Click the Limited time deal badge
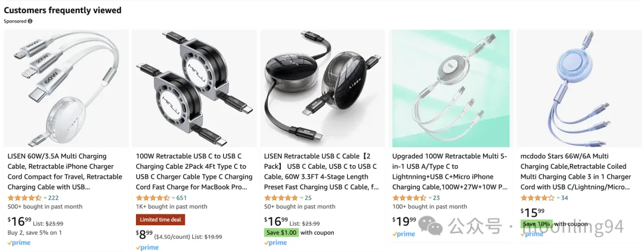The image size is (644, 252). pyautogui.click(x=160, y=220)
